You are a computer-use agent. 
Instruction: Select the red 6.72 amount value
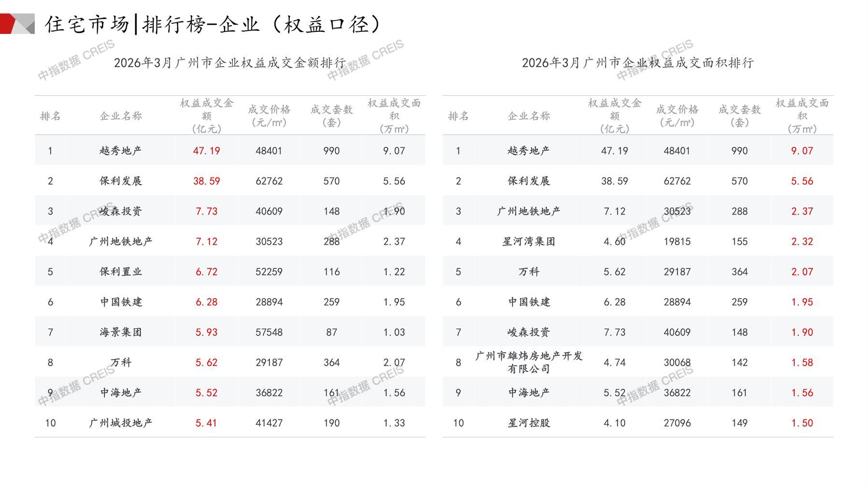(x=206, y=272)
